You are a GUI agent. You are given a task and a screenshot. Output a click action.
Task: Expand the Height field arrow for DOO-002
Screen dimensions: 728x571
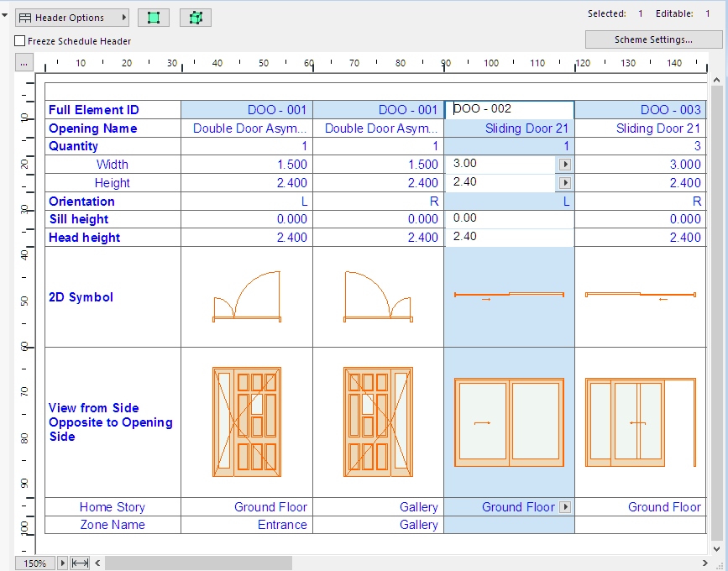point(564,182)
